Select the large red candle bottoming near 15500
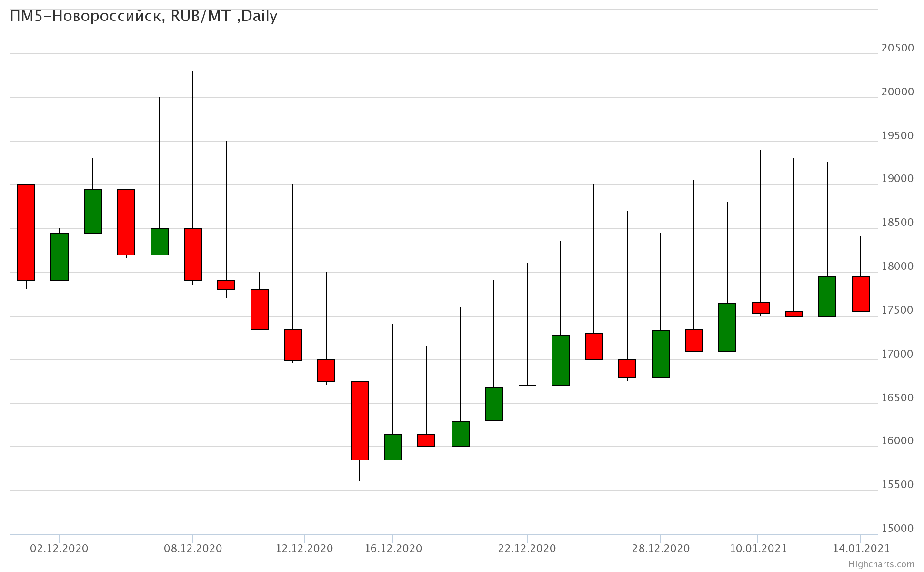The width and height of the screenshot is (924, 572). [360, 421]
